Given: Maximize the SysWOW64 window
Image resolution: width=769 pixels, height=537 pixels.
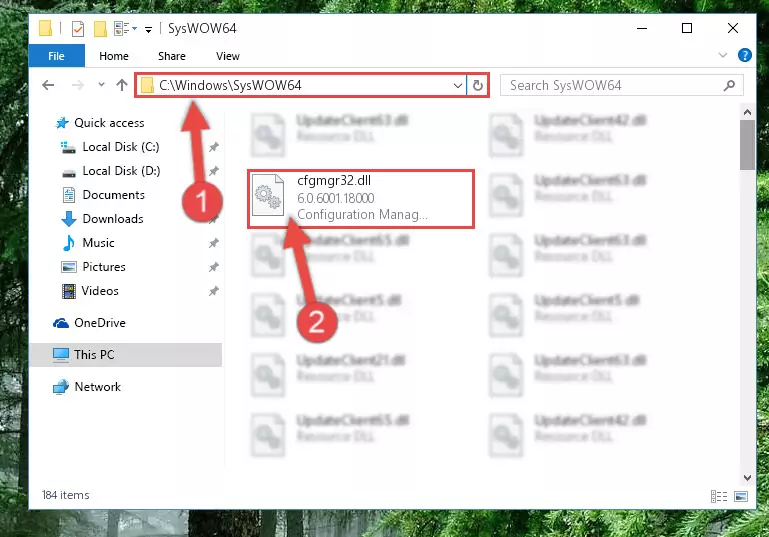Looking at the screenshot, I should click(x=687, y=28).
